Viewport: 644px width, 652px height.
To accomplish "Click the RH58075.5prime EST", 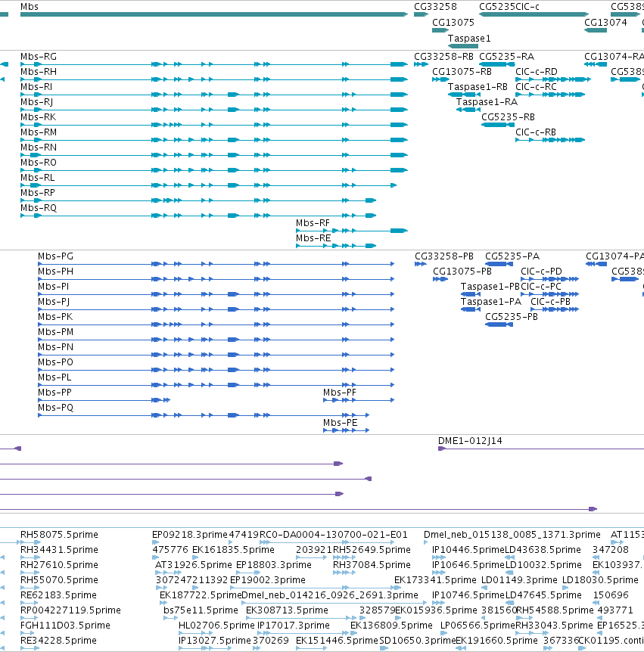I will pyautogui.click(x=59, y=535).
